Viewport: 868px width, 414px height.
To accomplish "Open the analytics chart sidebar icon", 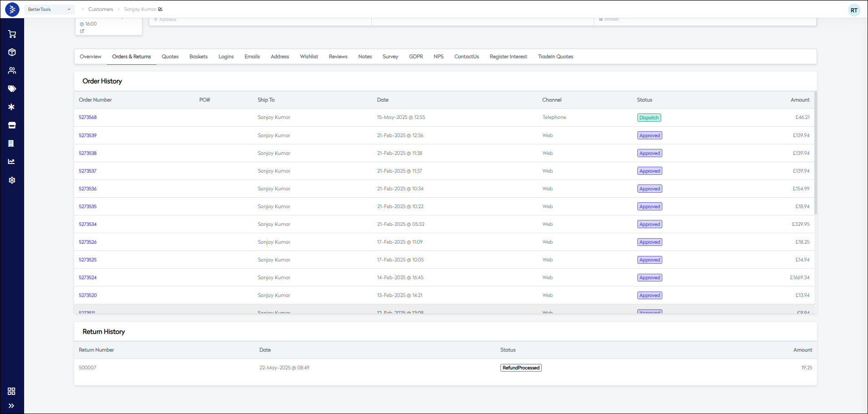I will point(12,162).
